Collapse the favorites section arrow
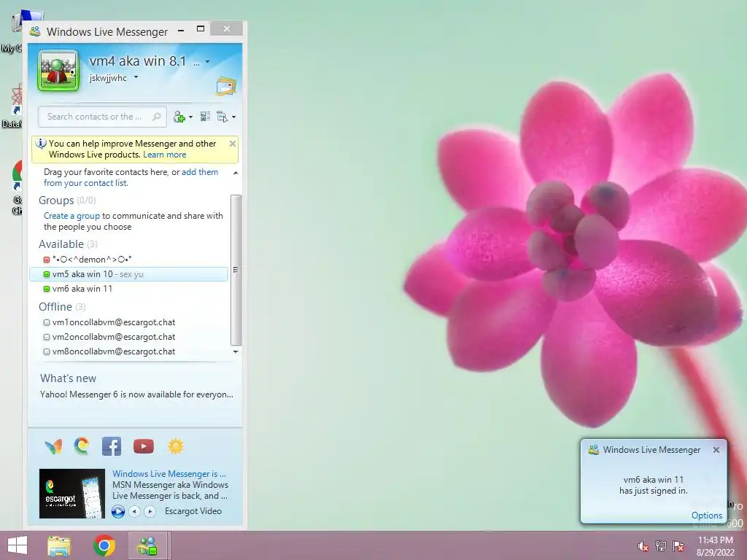 click(x=236, y=173)
